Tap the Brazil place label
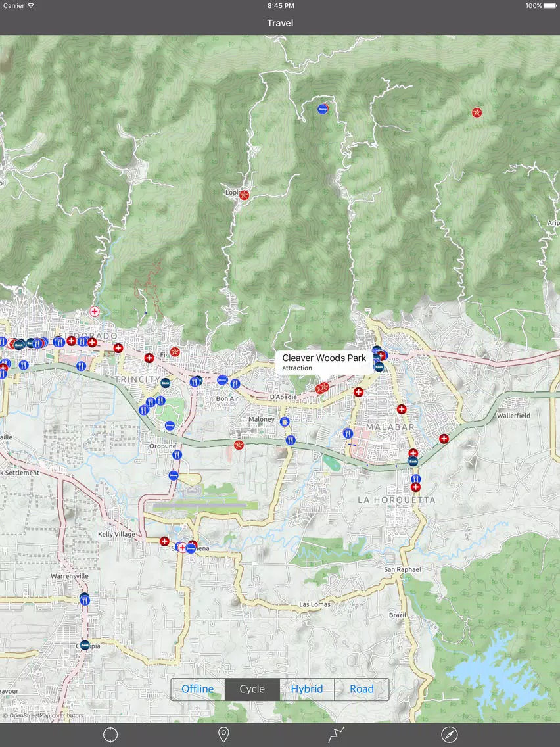Screen dimensions: 560x747 [x=397, y=615]
